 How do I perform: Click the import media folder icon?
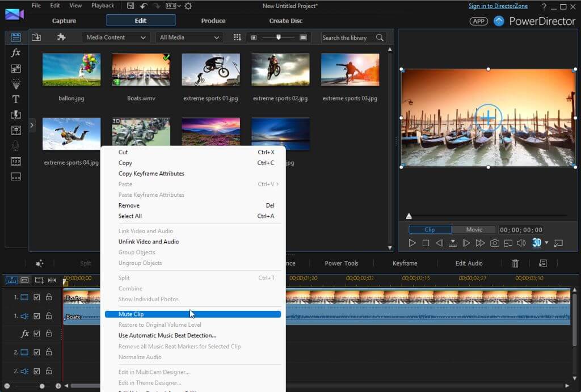click(x=36, y=37)
